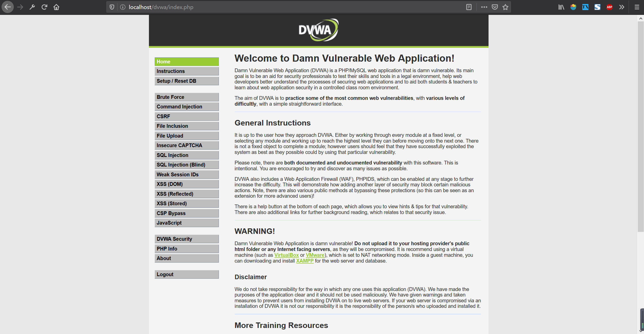Save page to Pocket icon
The image size is (644, 334).
pyautogui.click(x=495, y=7)
